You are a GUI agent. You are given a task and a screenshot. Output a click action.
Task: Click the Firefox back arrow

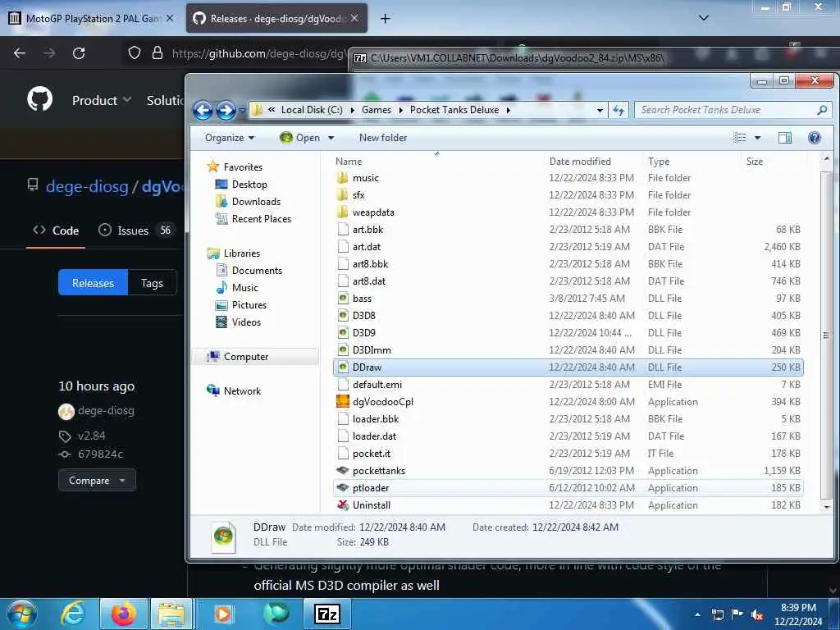[x=20, y=53]
